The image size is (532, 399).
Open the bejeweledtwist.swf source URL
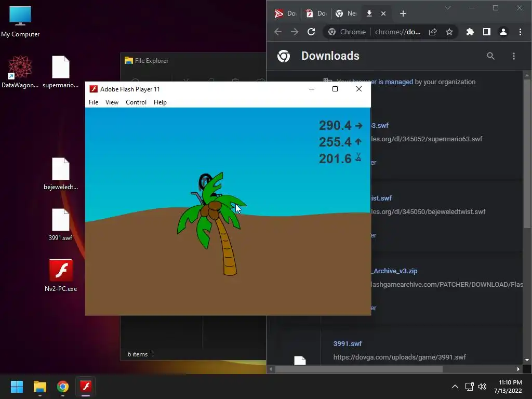(428, 212)
